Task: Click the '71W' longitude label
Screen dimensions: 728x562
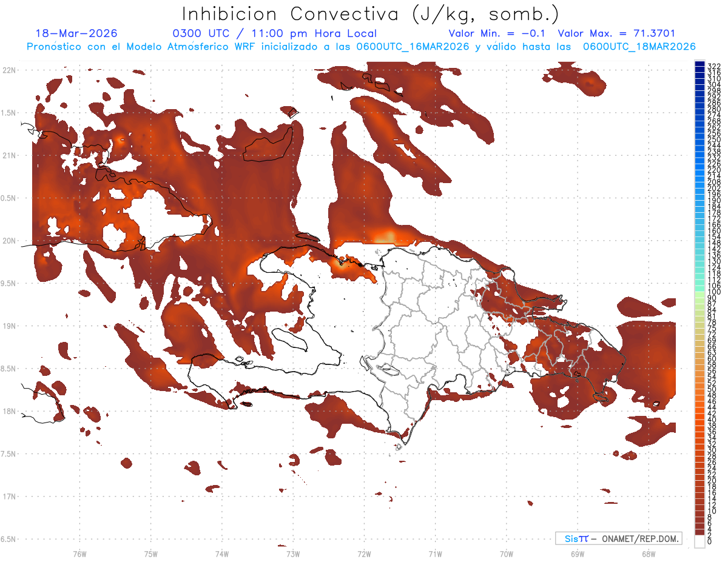Action: coord(435,554)
